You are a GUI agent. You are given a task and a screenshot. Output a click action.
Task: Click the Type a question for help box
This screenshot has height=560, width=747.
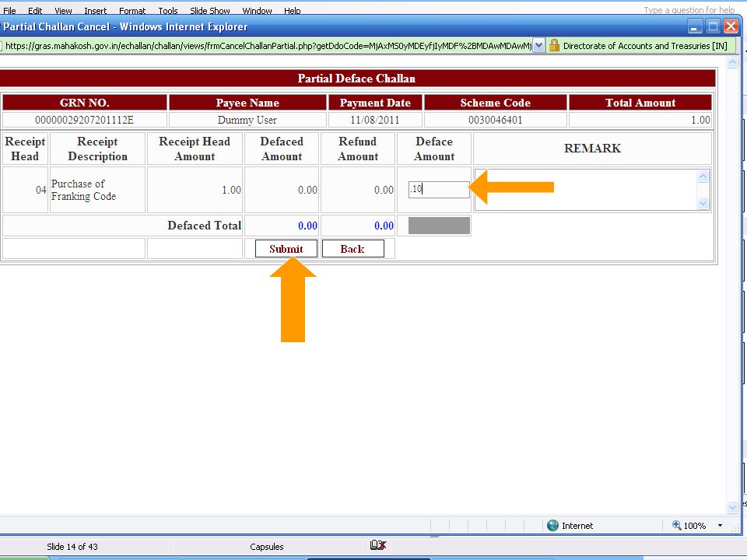point(689,10)
